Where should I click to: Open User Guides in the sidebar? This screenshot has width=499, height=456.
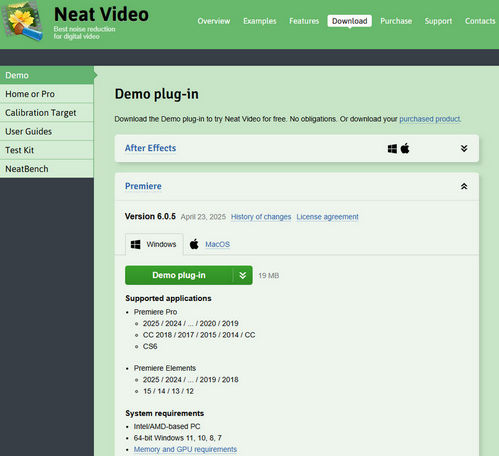(47, 131)
